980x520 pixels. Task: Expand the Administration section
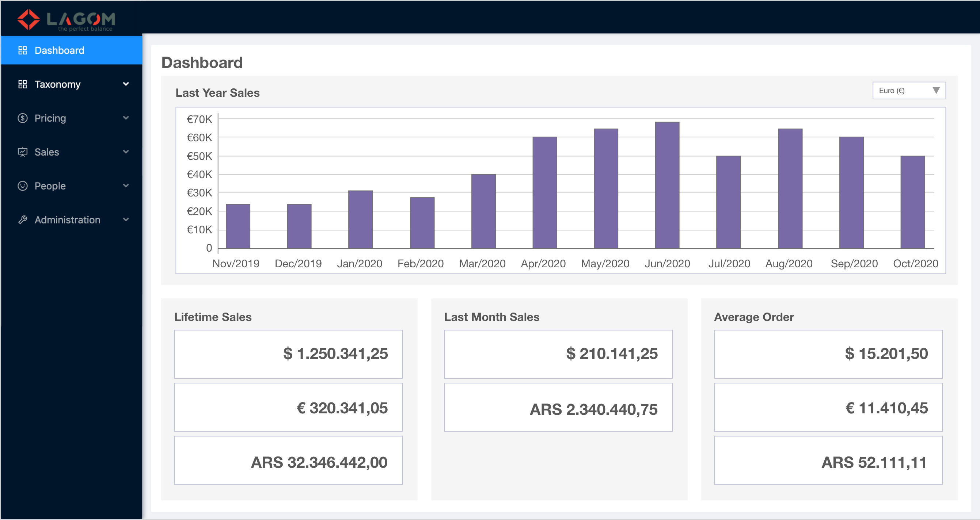(126, 219)
